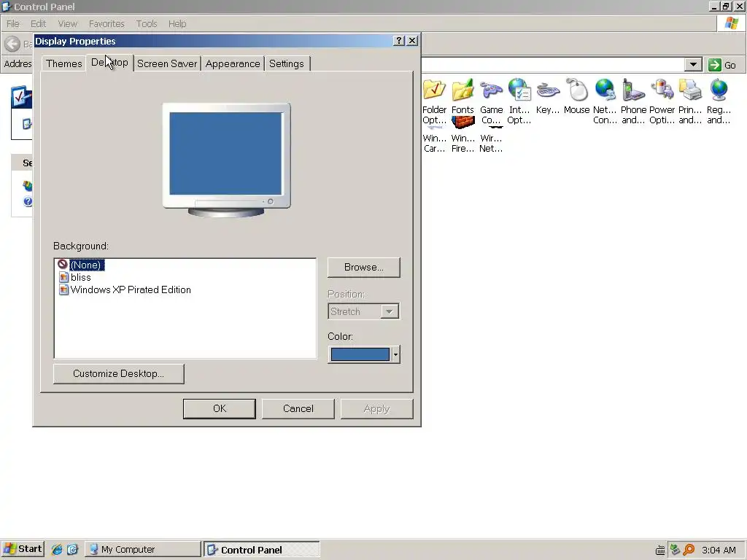Open Game Controllers icon
747x560 pixels.
coord(491,90)
